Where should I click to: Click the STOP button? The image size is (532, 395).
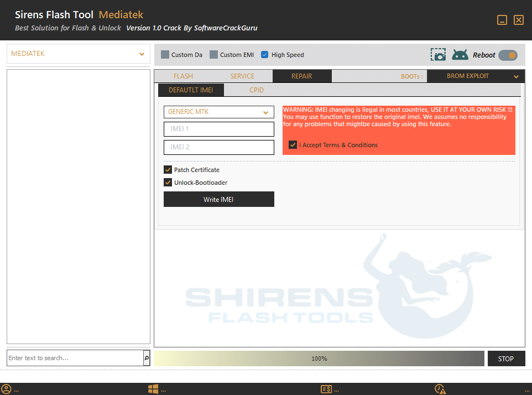(x=506, y=358)
